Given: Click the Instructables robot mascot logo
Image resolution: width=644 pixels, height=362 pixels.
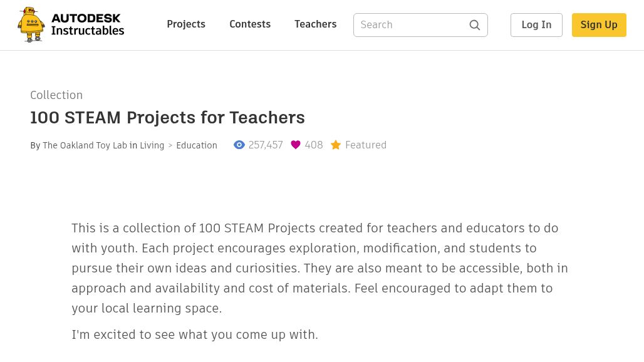Looking at the screenshot, I should (31, 25).
